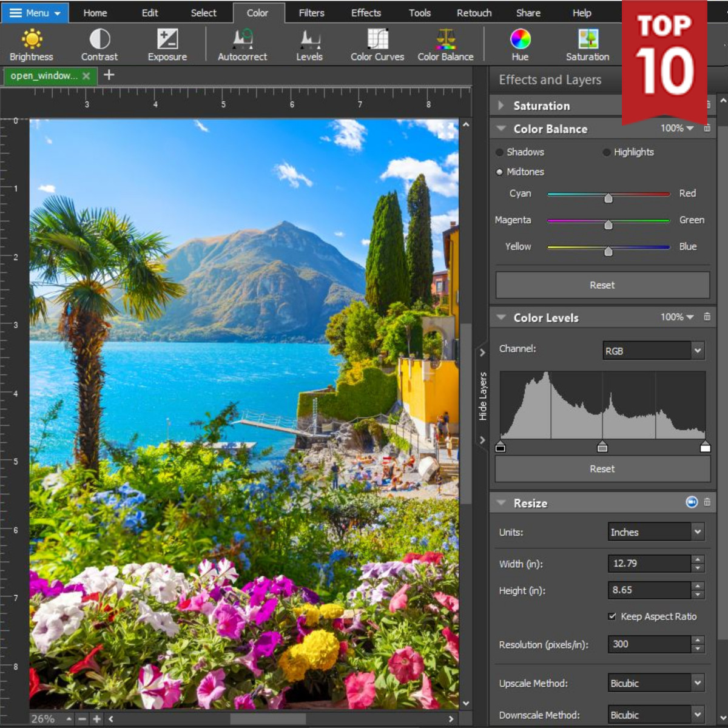Open the main Menu dropdown

click(x=35, y=13)
